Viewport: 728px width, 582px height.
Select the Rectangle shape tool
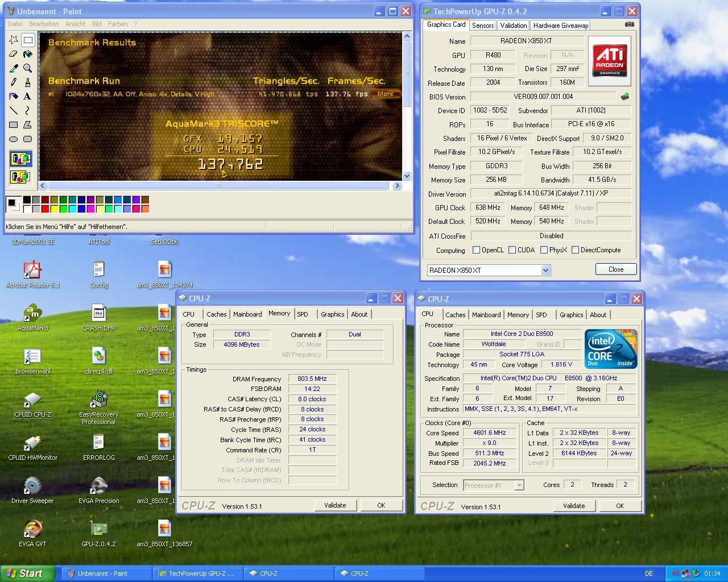click(14, 125)
